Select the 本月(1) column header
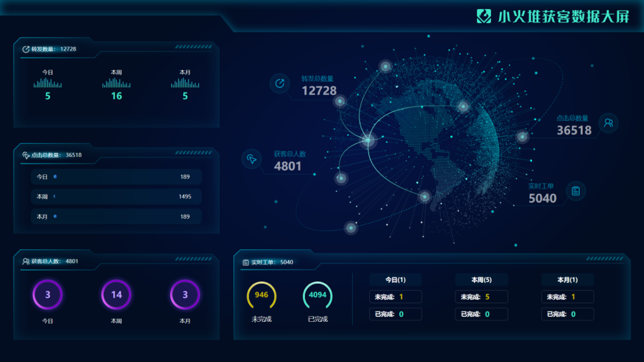The height and width of the screenshot is (362, 644). (x=567, y=280)
